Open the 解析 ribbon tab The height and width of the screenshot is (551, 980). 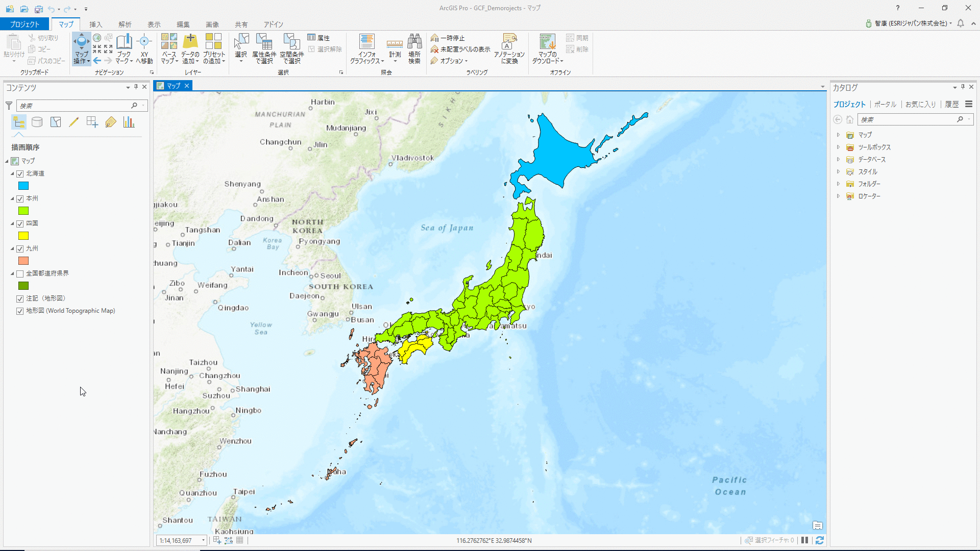click(125, 24)
